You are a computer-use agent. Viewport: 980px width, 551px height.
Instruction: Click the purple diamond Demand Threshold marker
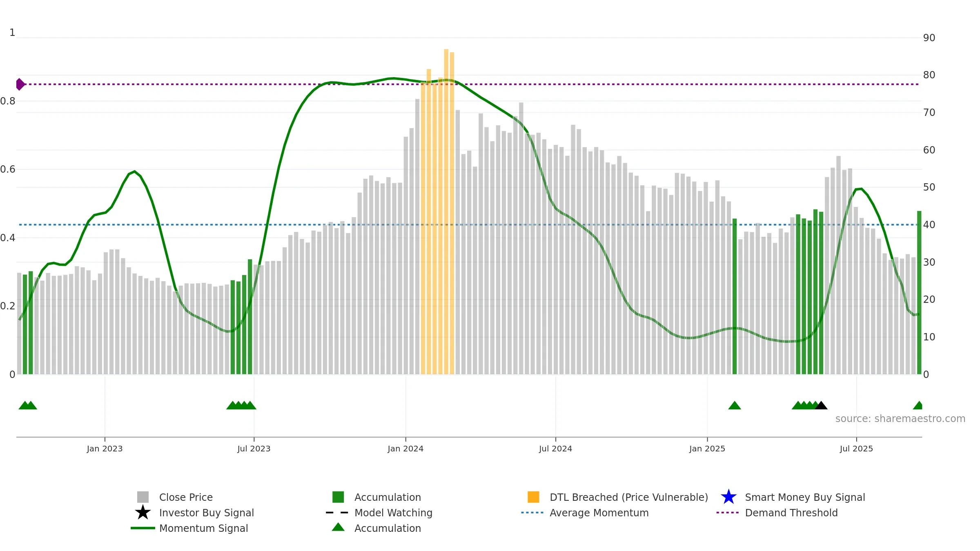click(20, 84)
